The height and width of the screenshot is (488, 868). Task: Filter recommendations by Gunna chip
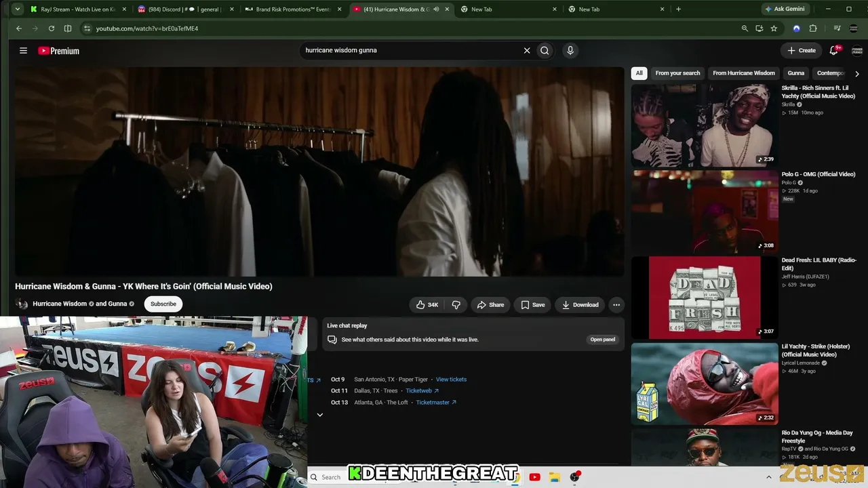(796, 73)
